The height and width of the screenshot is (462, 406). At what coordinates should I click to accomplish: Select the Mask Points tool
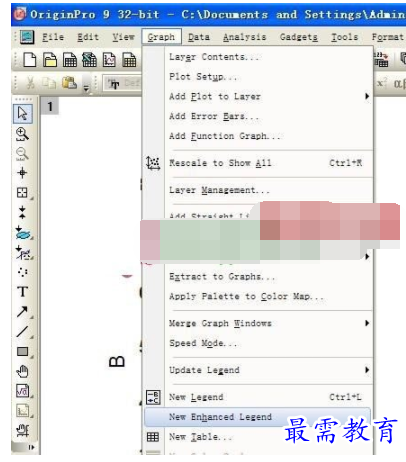click(23, 253)
